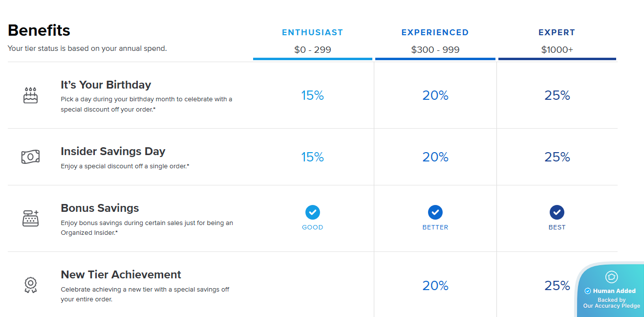Click the Insider Savings Day heading
The height and width of the screenshot is (317, 644).
(x=113, y=151)
